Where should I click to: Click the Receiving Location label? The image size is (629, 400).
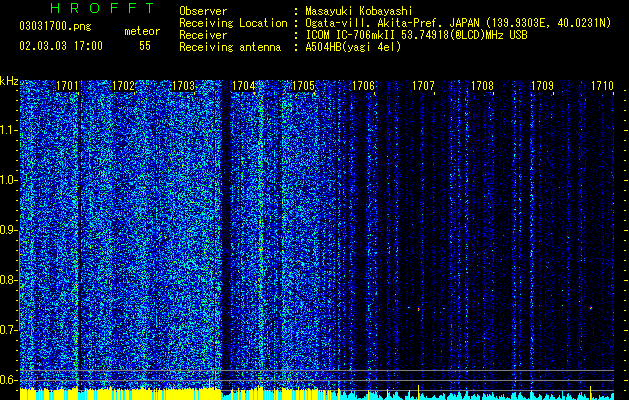[x=233, y=23]
